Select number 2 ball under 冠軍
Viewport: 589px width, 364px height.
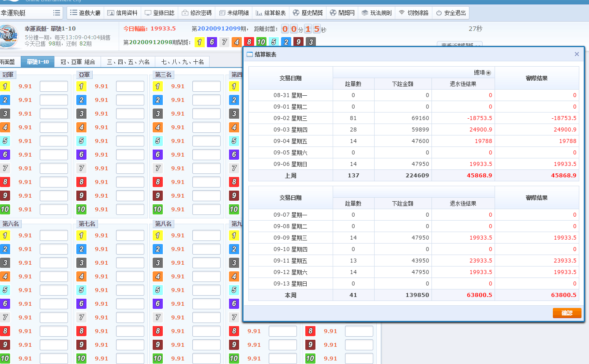[5, 100]
